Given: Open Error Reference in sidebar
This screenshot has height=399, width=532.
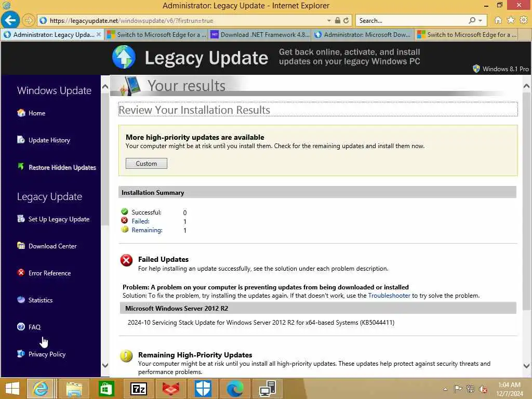Looking at the screenshot, I should [49, 273].
